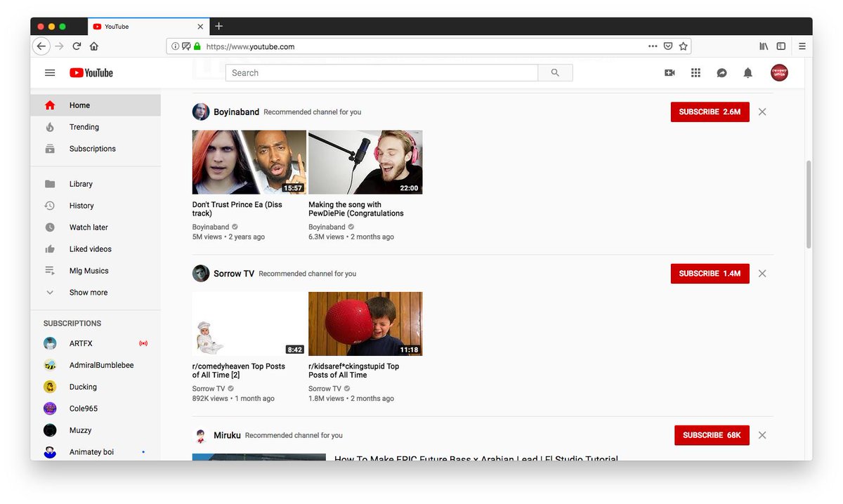
Task: Open the create video camera icon
Action: coord(669,73)
